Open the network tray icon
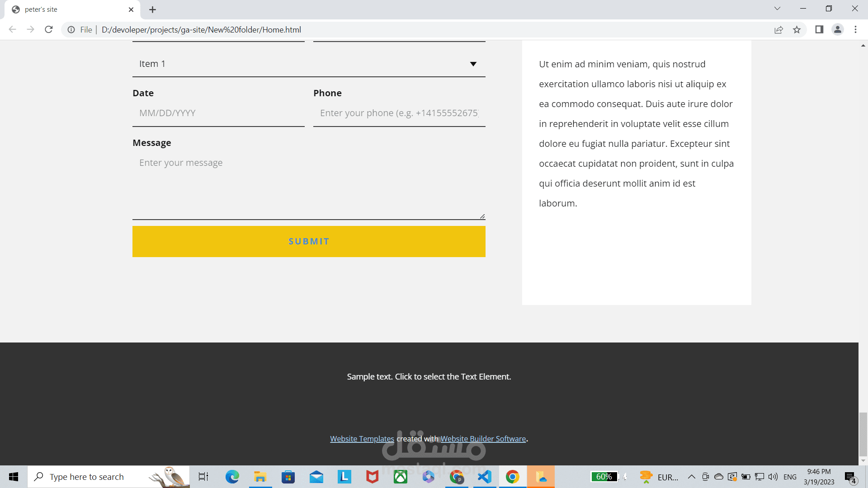The width and height of the screenshot is (868, 488). (x=759, y=477)
